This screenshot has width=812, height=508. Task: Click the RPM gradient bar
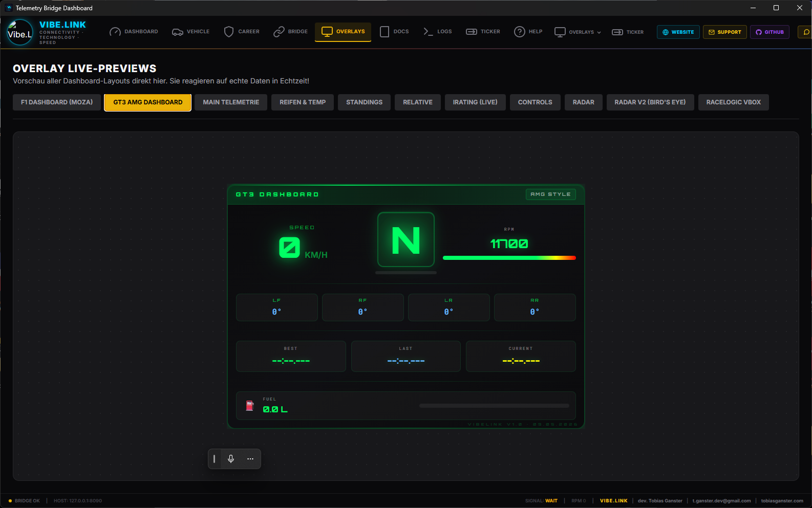pos(509,258)
